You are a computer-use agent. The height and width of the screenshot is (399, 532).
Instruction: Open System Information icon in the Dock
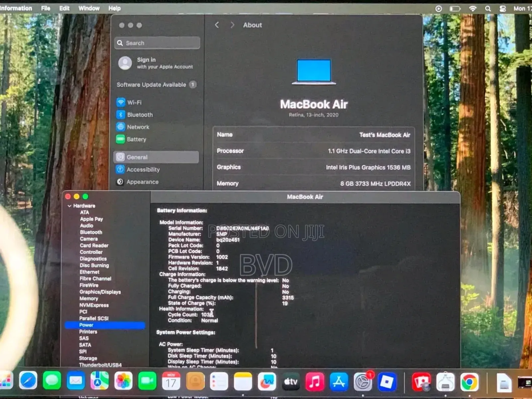click(x=445, y=382)
